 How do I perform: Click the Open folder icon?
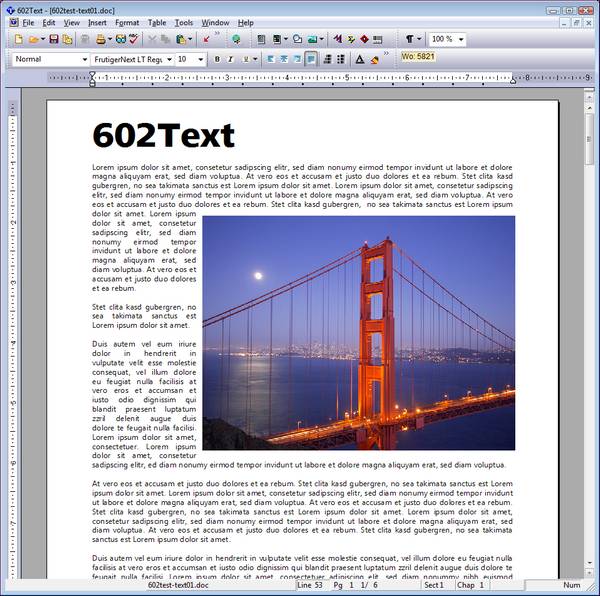point(33,39)
